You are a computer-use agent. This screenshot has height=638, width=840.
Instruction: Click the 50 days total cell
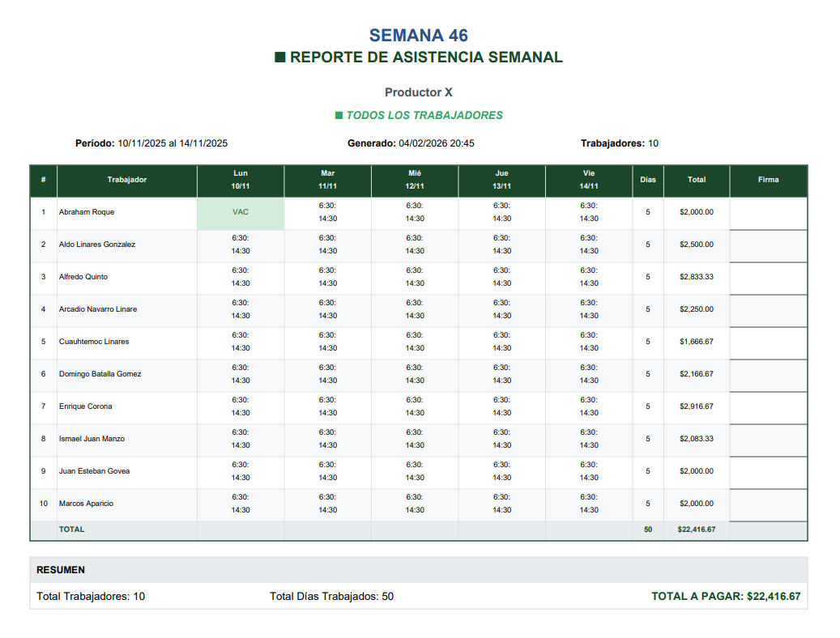(648, 530)
